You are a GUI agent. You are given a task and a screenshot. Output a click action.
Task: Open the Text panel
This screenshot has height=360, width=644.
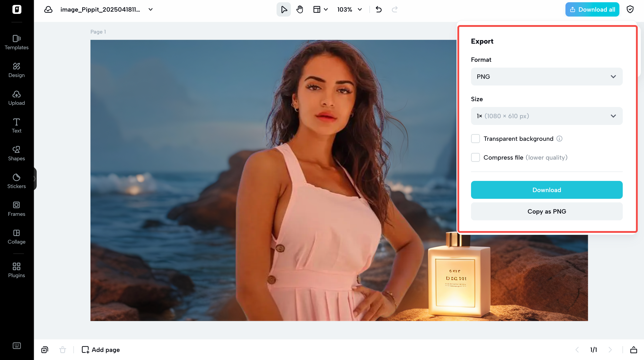click(x=17, y=126)
